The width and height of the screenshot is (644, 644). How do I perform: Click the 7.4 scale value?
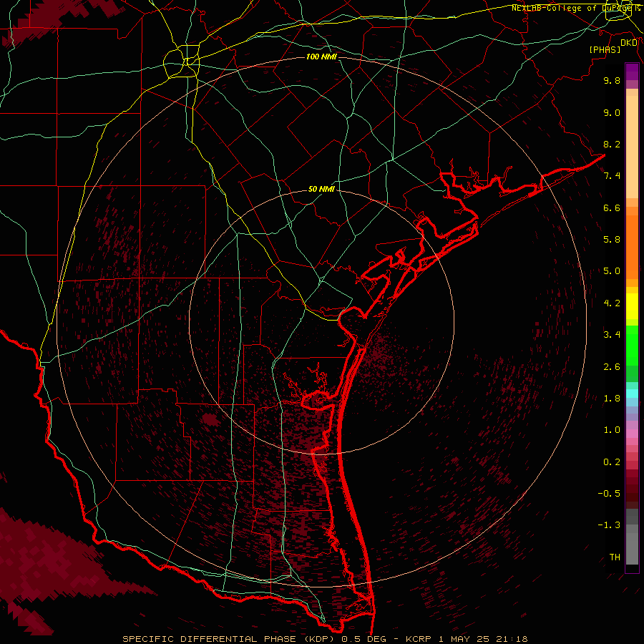(612, 176)
